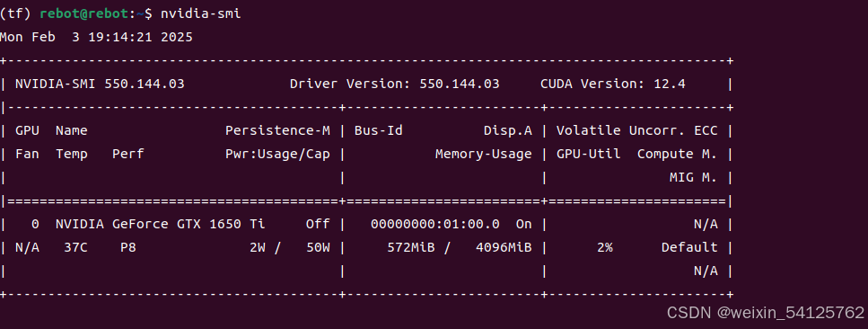The width and height of the screenshot is (868, 329).
Task: Click the P8 performance state value
Action: [127, 247]
